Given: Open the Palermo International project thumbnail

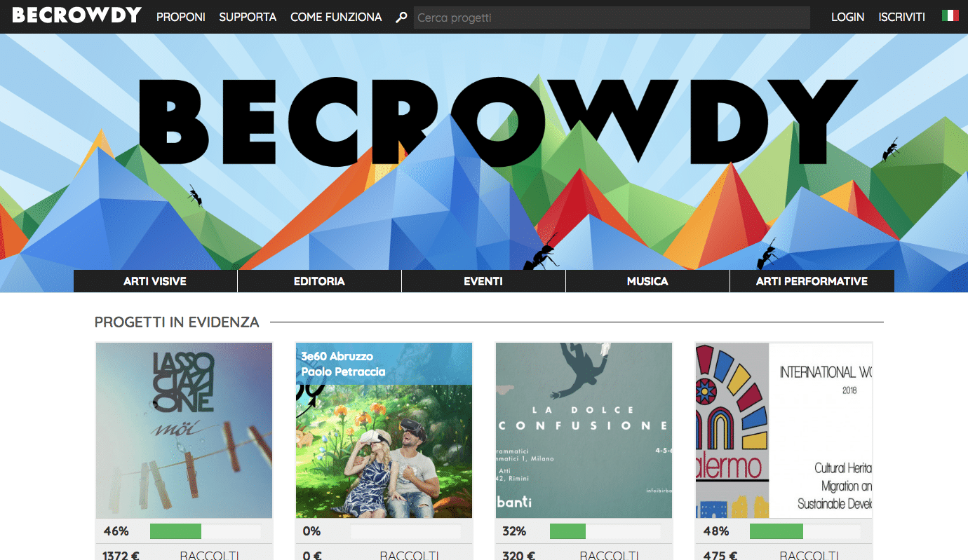Looking at the screenshot, I should [784, 430].
